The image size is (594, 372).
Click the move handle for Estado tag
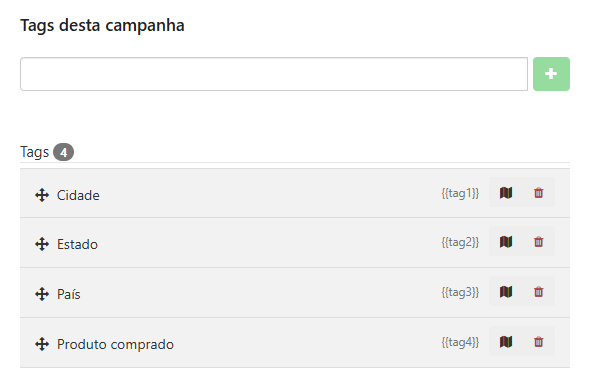point(42,244)
